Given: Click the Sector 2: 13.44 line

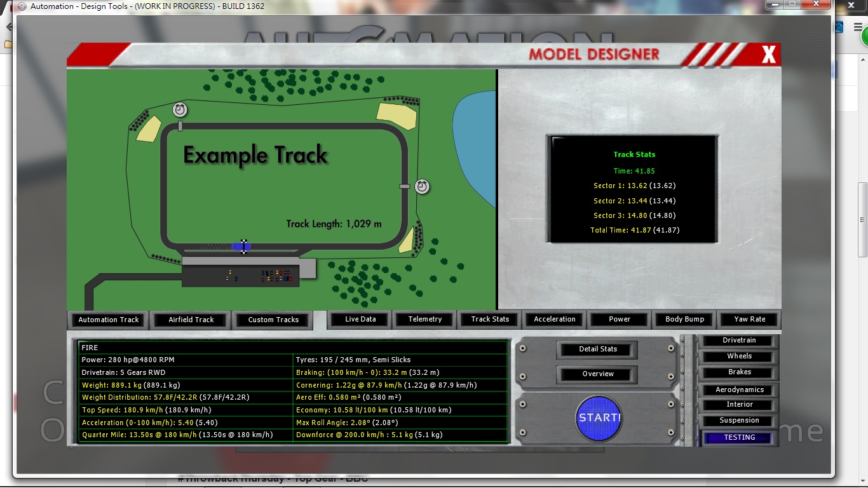Looking at the screenshot, I should (x=634, y=201).
